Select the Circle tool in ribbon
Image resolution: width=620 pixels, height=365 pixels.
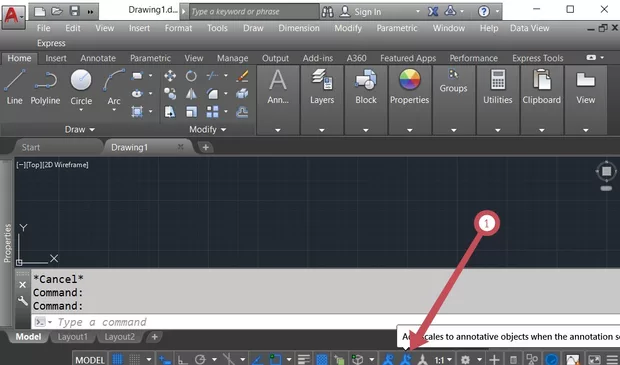tap(81, 89)
